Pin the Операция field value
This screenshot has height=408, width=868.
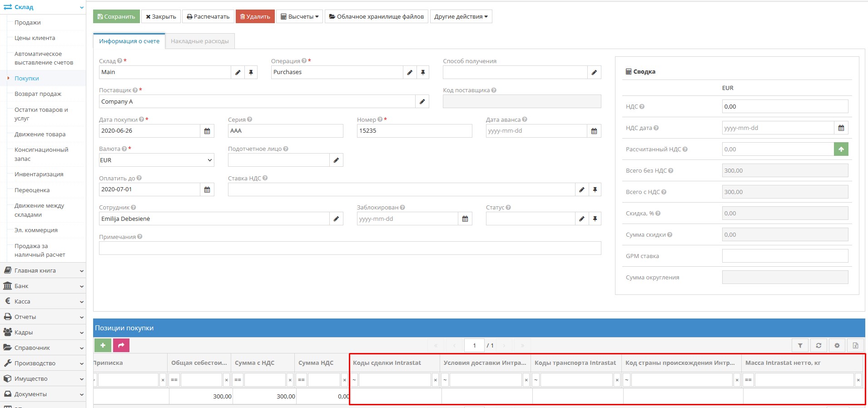point(423,72)
